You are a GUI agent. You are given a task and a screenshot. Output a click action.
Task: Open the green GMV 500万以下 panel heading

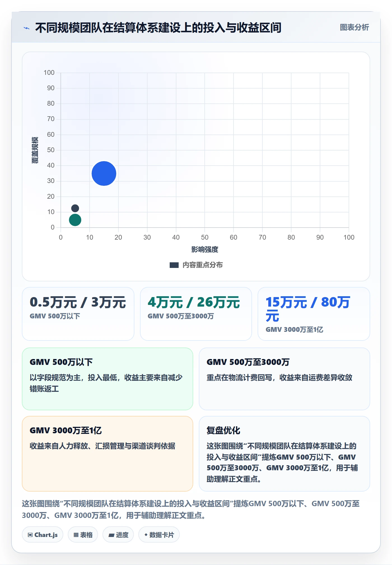(61, 362)
